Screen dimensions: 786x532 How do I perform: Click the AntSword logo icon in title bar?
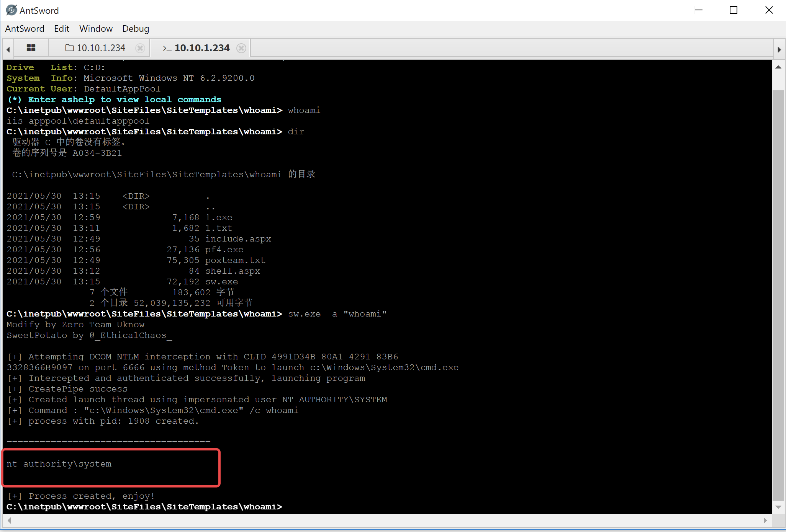coord(11,10)
